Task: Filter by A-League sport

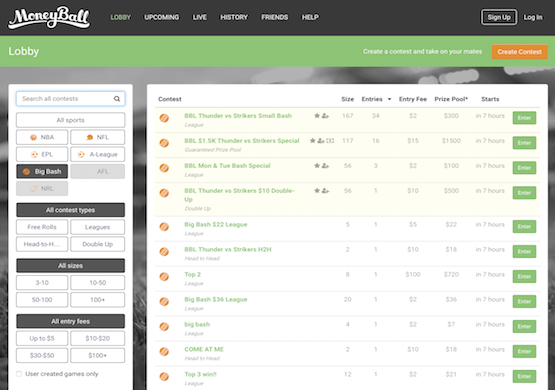Action: pos(98,154)
